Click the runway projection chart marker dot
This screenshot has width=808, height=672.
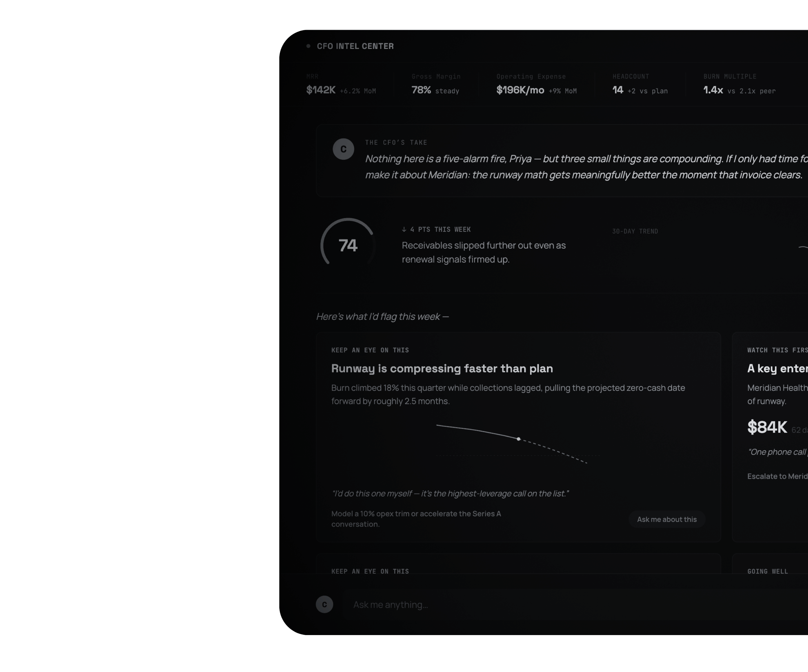[x=519, y=439]
